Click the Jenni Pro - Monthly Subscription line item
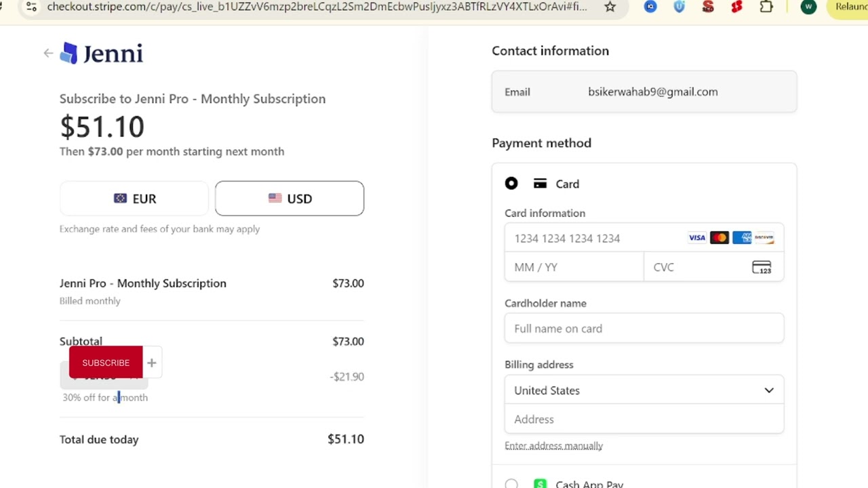This screenshot has width=868, height=488. click(x=143, y=283)
